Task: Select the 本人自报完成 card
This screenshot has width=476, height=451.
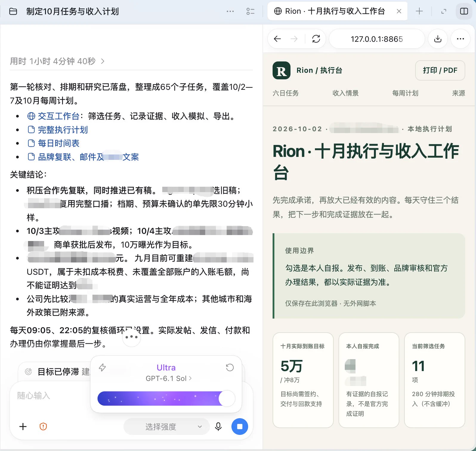Action: pyautogui.click(x=369, y=380)
